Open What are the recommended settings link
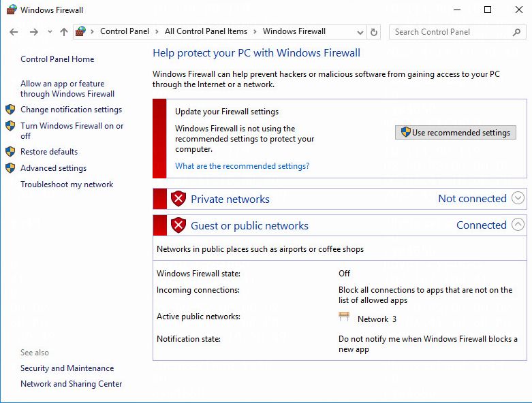Screen dimensions: 532x403 [x=242, y=165]
